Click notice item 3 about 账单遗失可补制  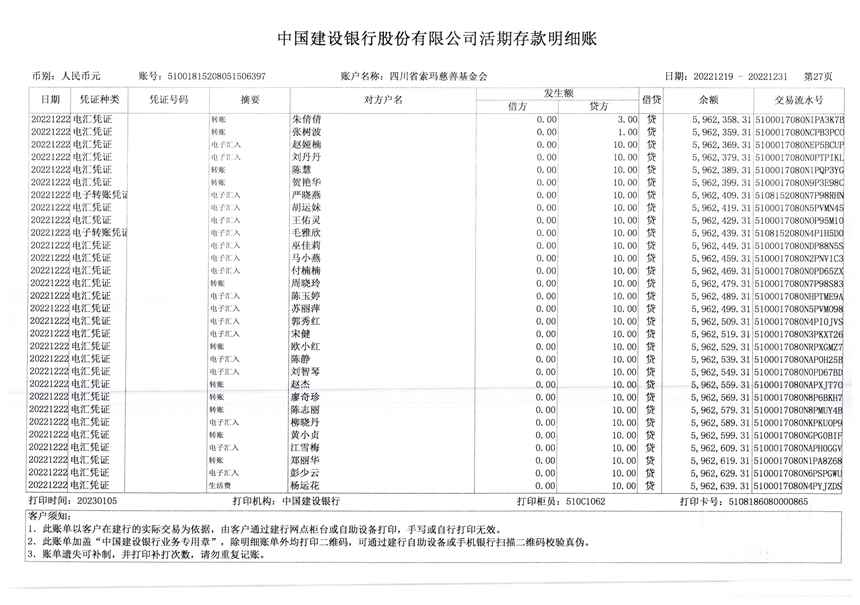pos(146,555)
